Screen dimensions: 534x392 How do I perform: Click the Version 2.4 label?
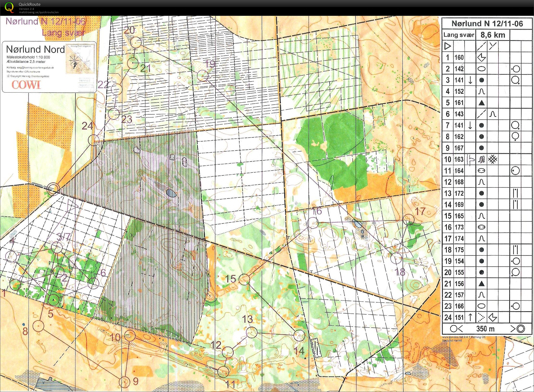26,9
